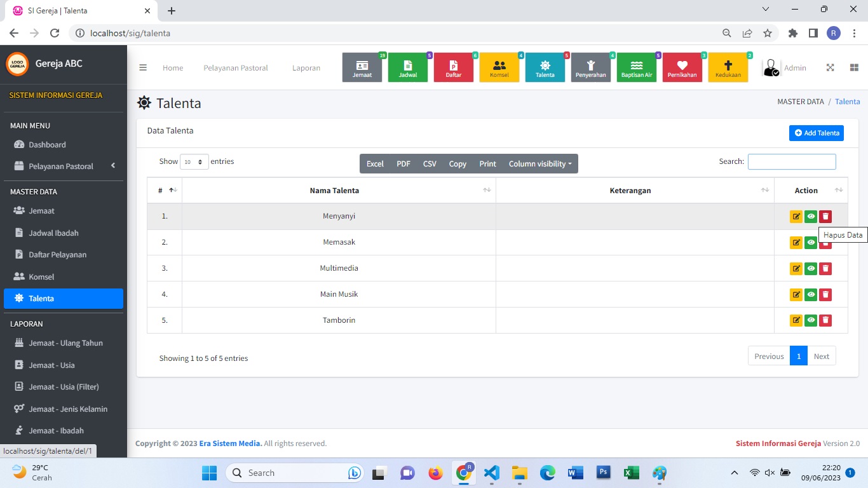
Task: Expand the Column visibility dropdown
Action: pyautogui.click(x=539, y=164)
